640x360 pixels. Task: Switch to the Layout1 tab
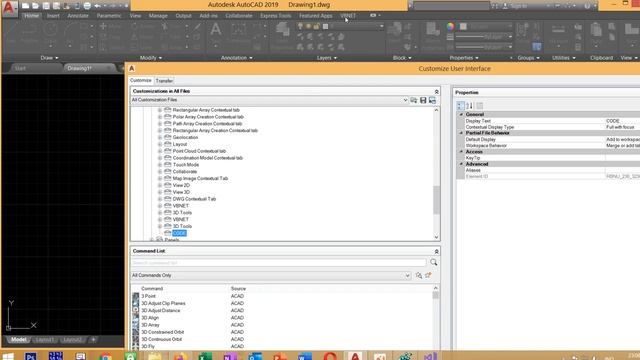point(45,340)
